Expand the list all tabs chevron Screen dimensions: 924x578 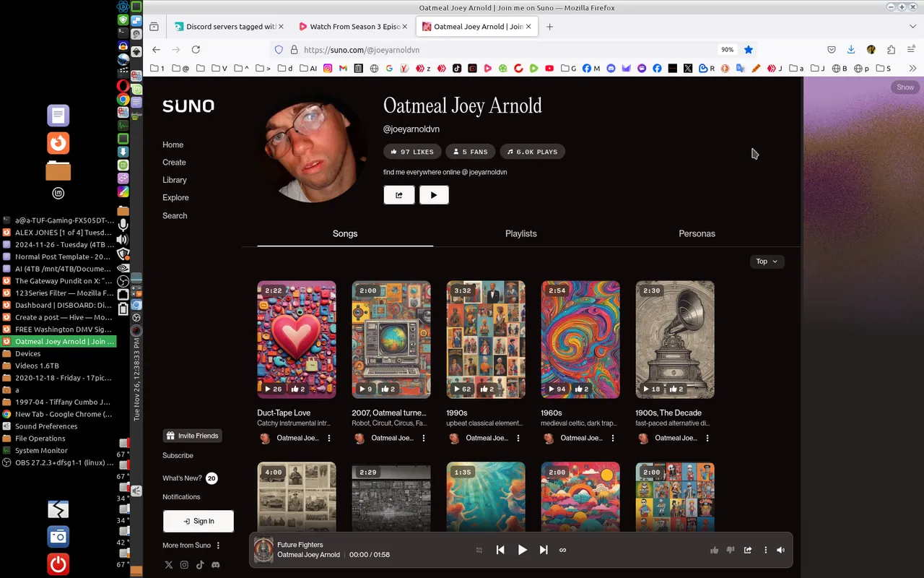tap(912, 27)
